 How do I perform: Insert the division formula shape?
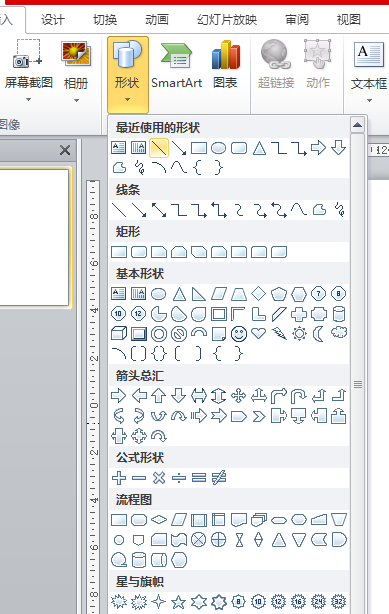point(179,478)
